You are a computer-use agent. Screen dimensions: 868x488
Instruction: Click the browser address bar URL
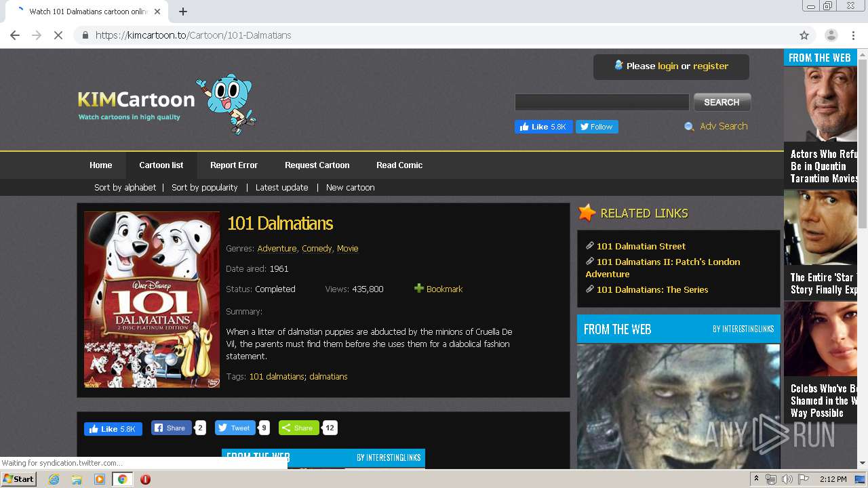tap(193, 35)
